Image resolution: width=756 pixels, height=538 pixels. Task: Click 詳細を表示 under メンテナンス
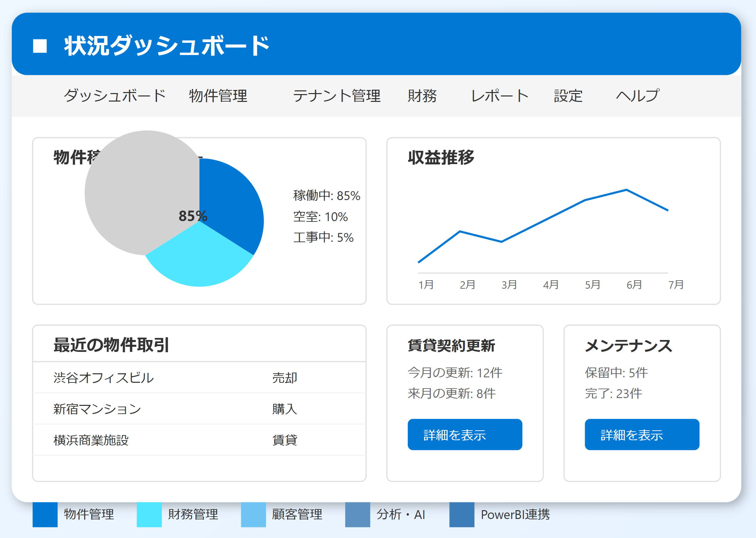[x=641, y=434]
